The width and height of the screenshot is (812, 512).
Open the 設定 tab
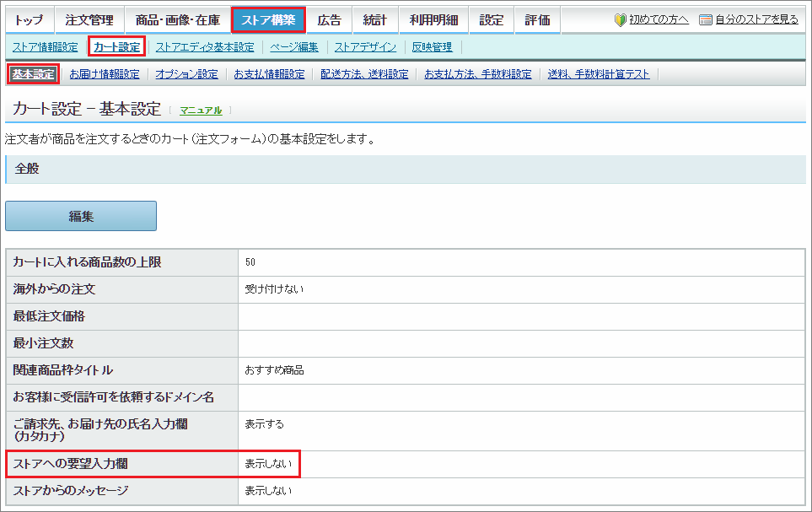pos(492,20)
